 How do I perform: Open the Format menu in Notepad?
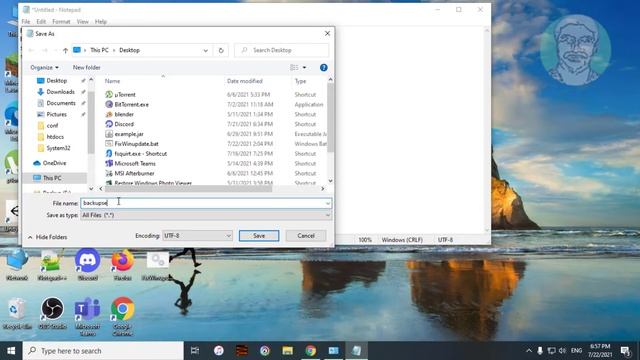61,22
